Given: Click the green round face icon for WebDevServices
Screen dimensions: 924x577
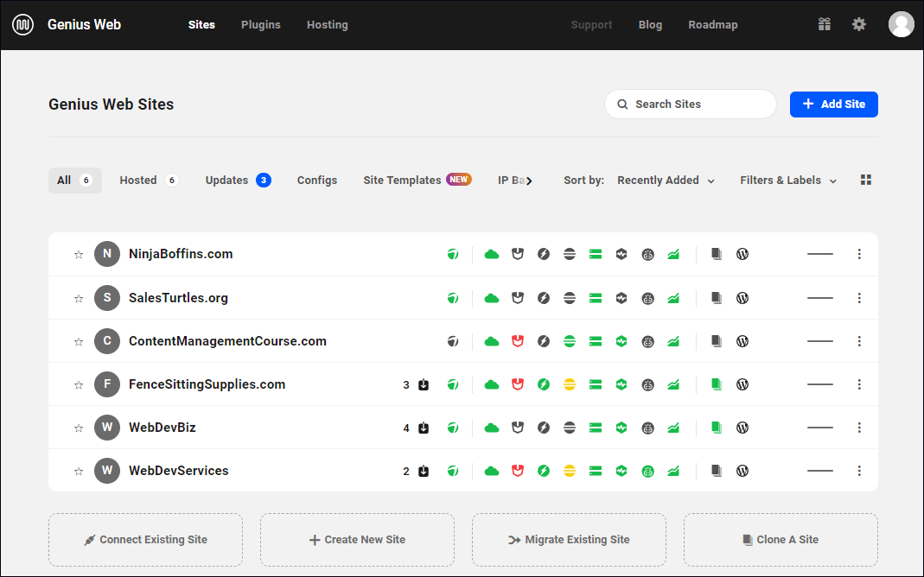Looking at the screenshot, I should pyautogui.click(x=647, y=471).
